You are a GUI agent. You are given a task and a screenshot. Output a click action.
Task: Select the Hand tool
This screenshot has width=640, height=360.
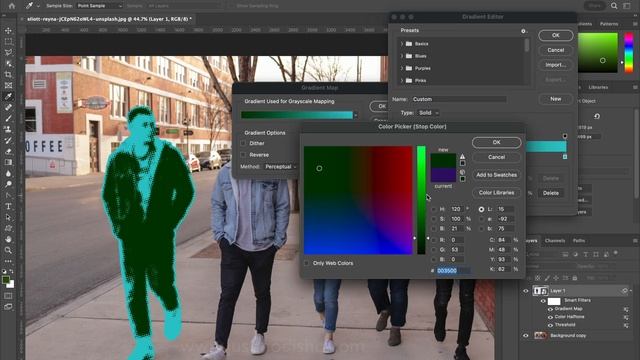tap(8, 240)
